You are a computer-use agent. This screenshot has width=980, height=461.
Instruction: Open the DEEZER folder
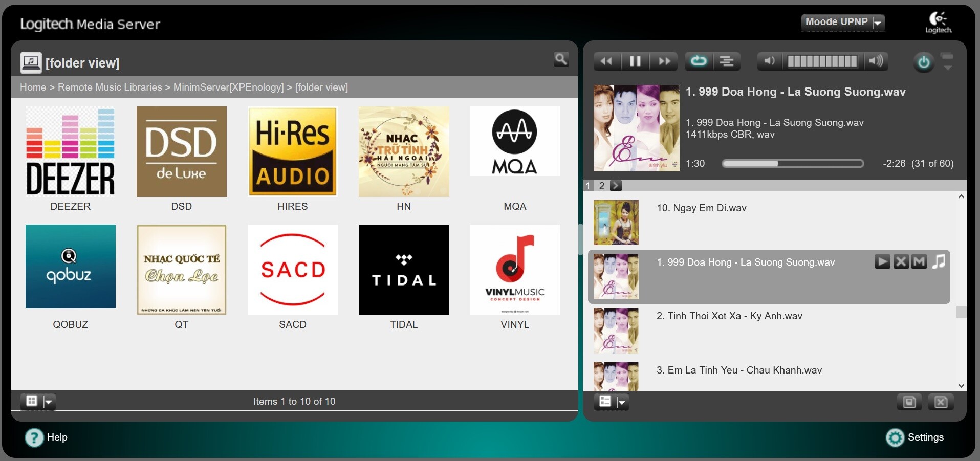71,151
